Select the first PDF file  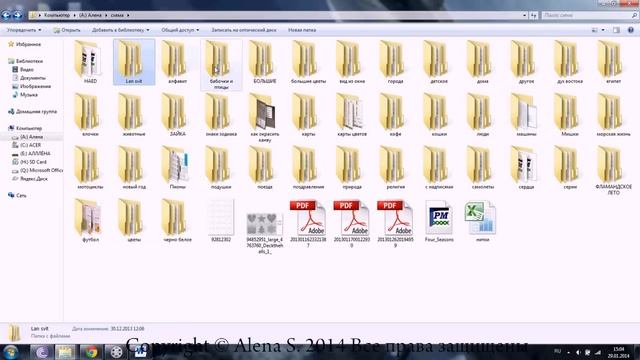(x=308, y=224)
